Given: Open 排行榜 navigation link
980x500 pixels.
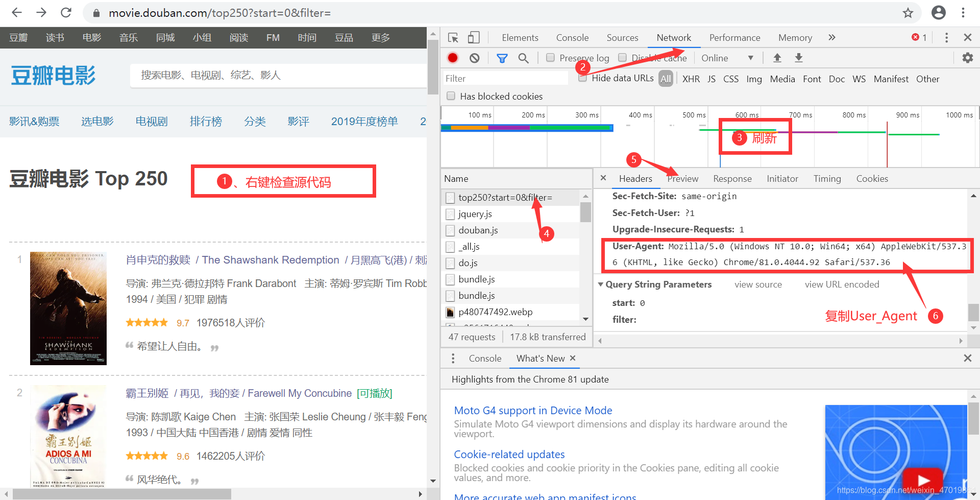Looking at the screenshot, I should [206, 121].
